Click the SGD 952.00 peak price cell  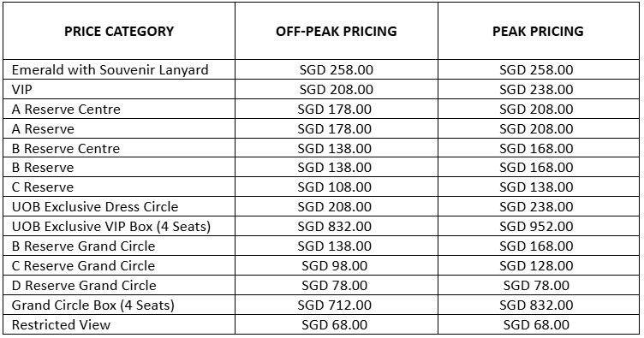pyautogui.click(x=538, y=227)
